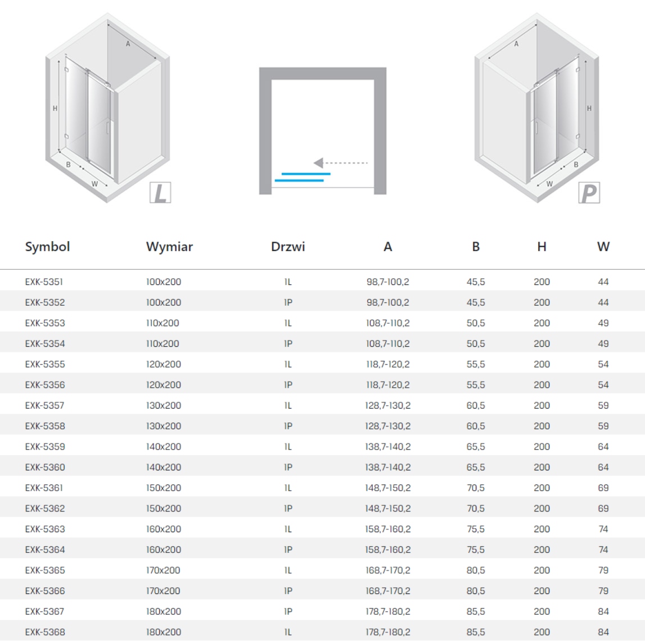This screenshot has width=645, height=644.
Task: Click the H column header
Action: click(x=542, y=247)
